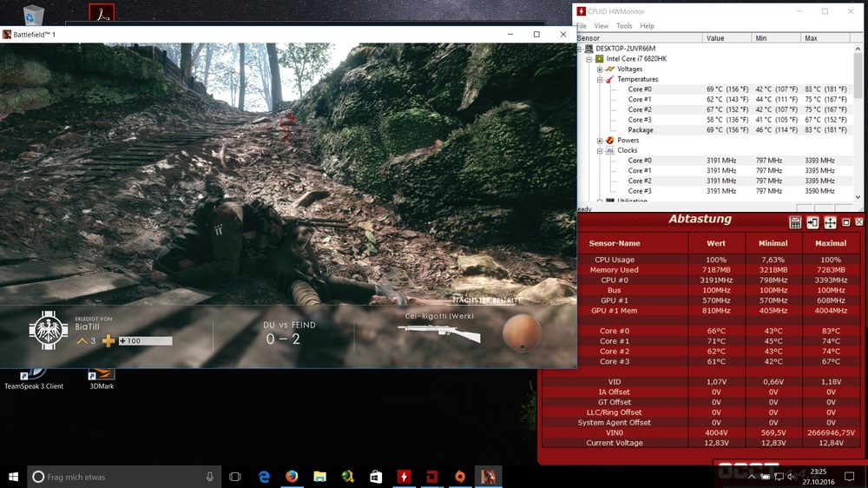The image size is (868, 488).
Task: Open the View menu in HWMonitor
Action: (x=602, y=26)
